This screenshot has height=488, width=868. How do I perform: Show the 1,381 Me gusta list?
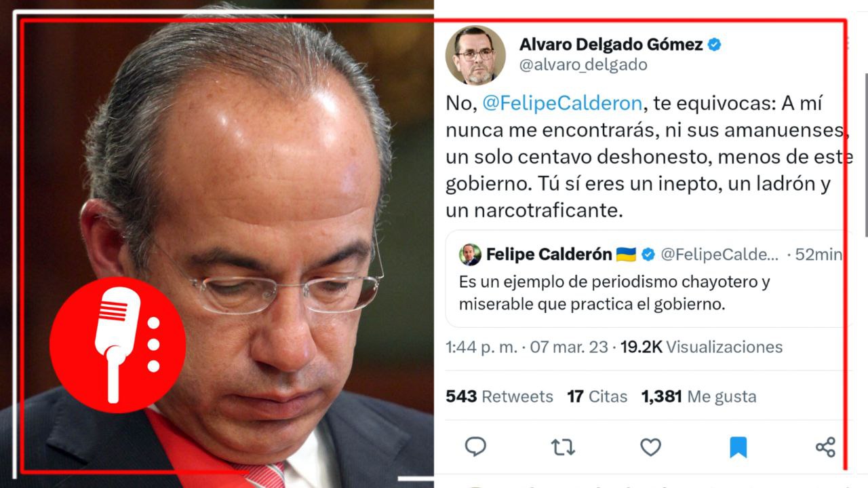point(698,396)
